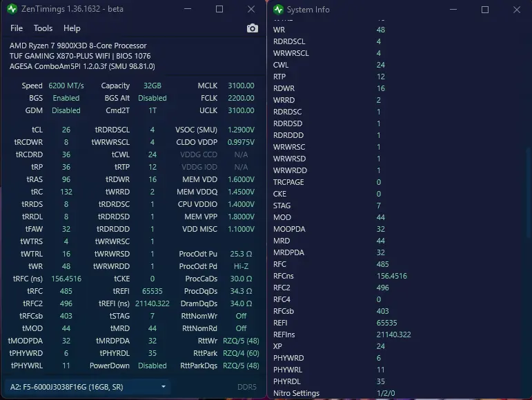Click the tRFC (ns) value 156.4516 in ZenTimings
This screenshot has width=532, height=400.
[x=66, y=279]
